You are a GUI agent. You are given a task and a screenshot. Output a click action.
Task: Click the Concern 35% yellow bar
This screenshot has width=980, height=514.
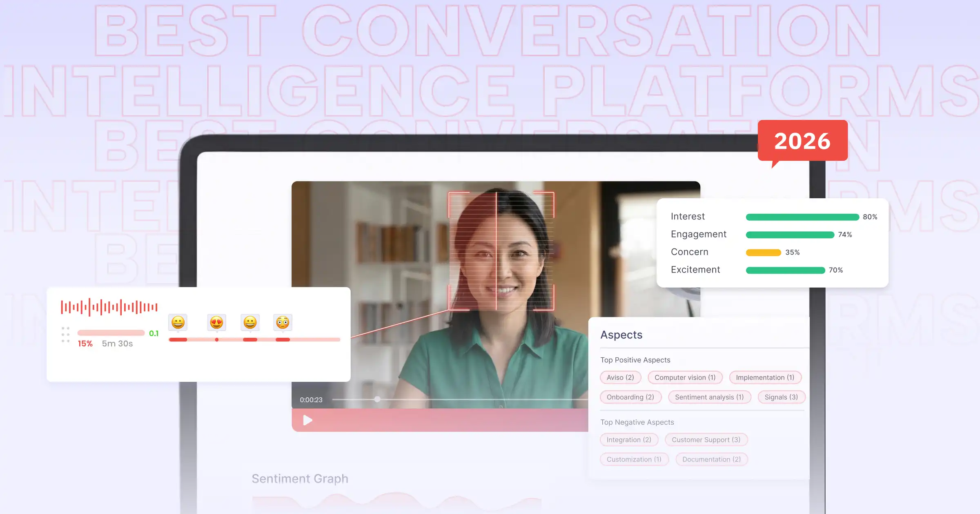tap(763, 253)
